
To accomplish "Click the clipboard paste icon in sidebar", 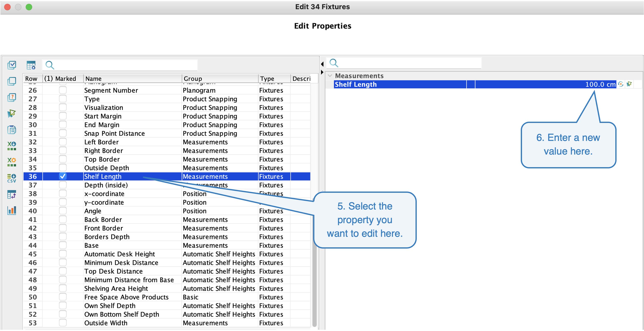I will [12, 130].
